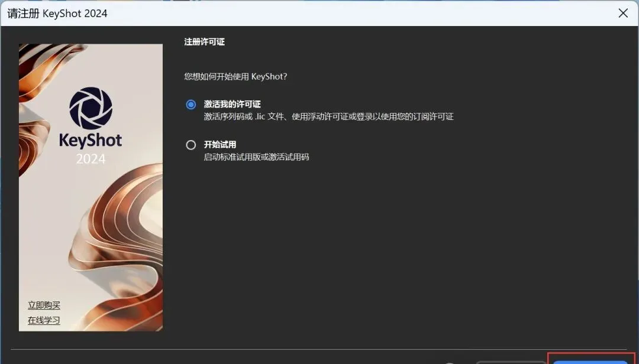
Task: Click the description starting 激活序列码或 .lic 文件
Action: 328,116
